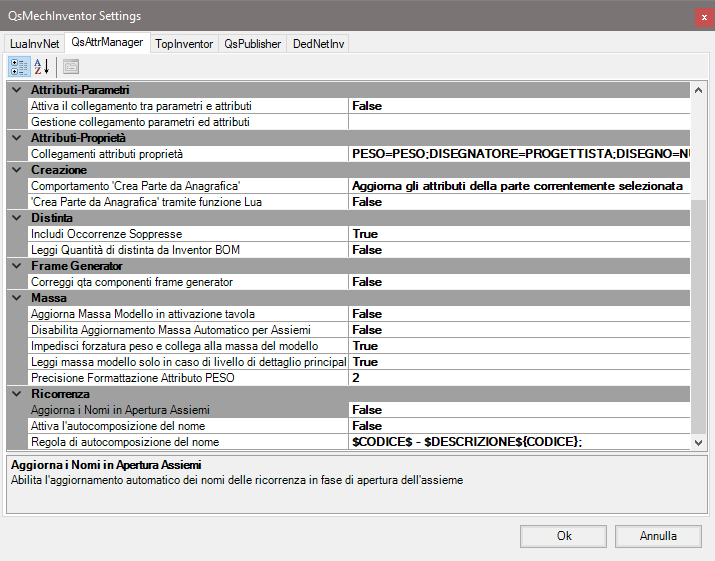Image resolution: width=715 pixels, height=561 pixels.
Task: Close the QsMechInventor Settings window
Action: [704, 18]
